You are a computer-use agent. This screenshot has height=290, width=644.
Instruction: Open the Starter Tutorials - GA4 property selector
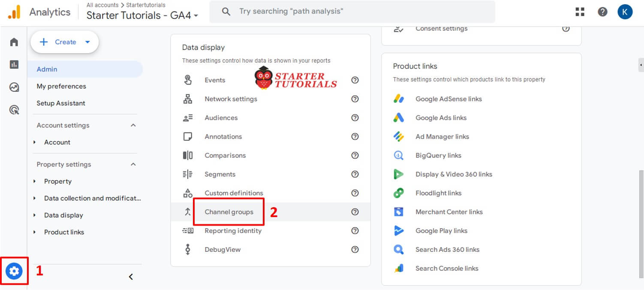tap(142, 15)
